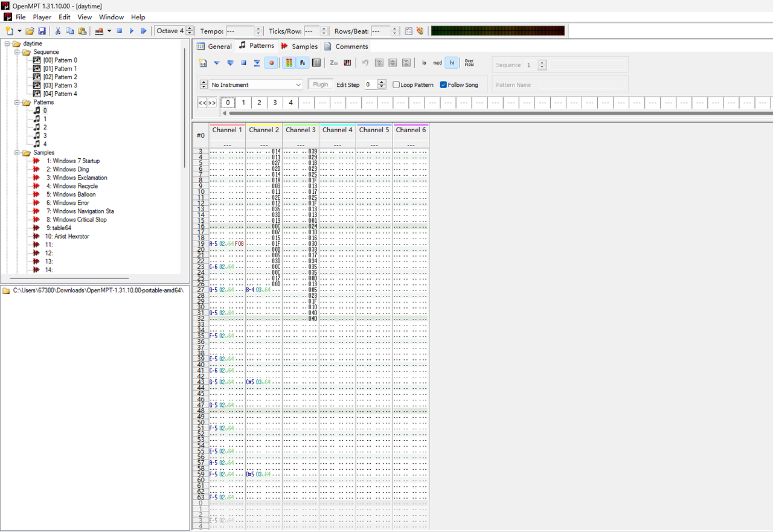Adjust the Ticks/Row spinner
773x532 pixels.
324,31
